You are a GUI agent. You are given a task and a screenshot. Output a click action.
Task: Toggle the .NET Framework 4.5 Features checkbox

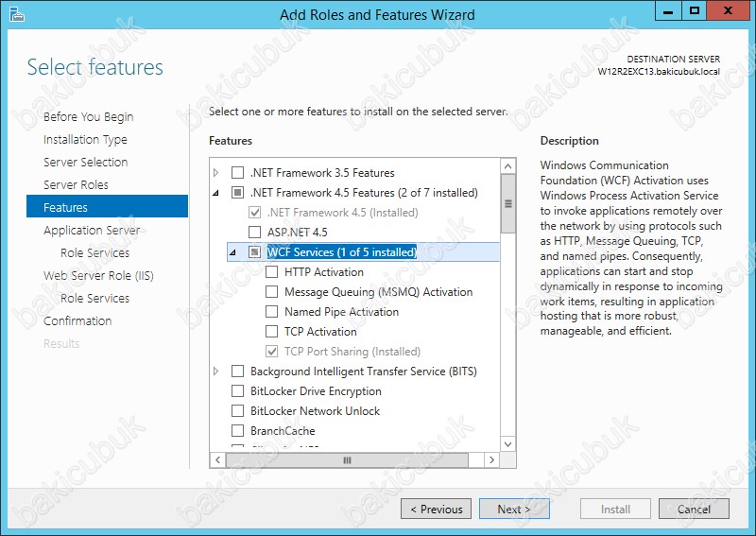(x=238, y=193)
